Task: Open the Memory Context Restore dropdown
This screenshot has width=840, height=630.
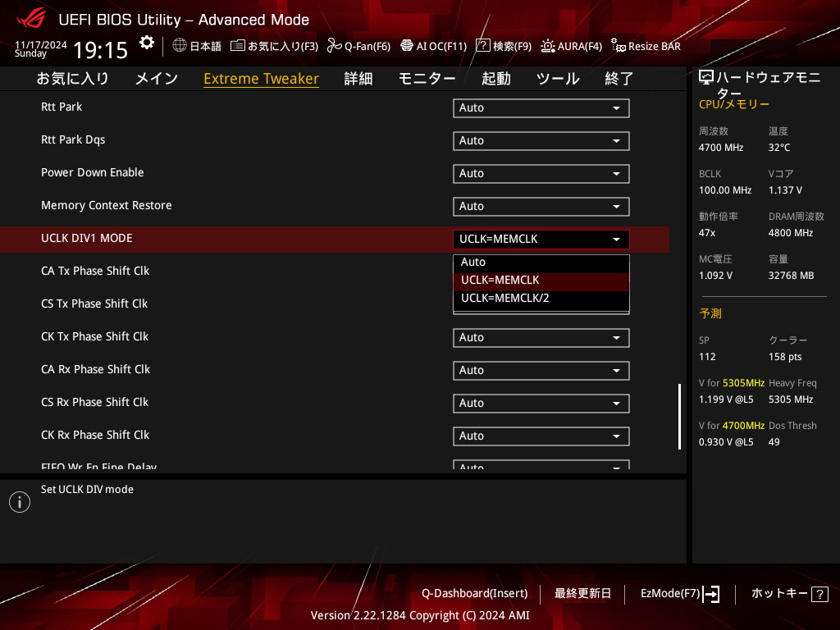Action: click(541, 206)
